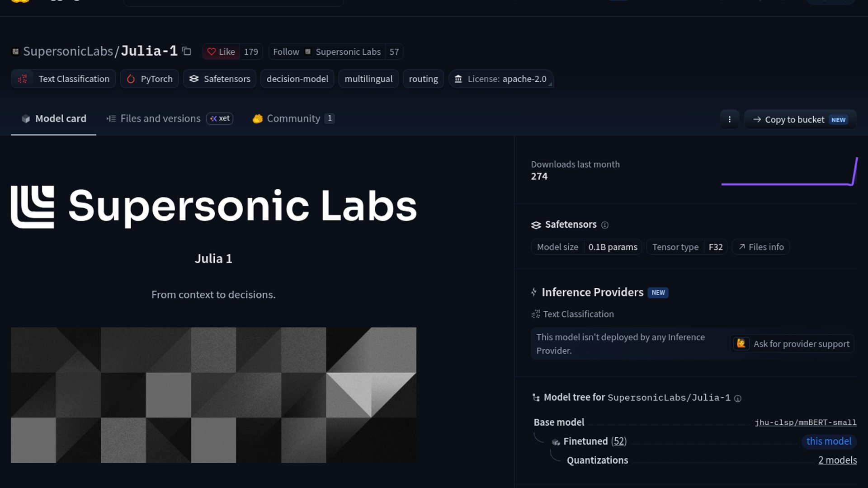
Task: Click the Safetensors section stack icon
Action: tap(536, 225)
